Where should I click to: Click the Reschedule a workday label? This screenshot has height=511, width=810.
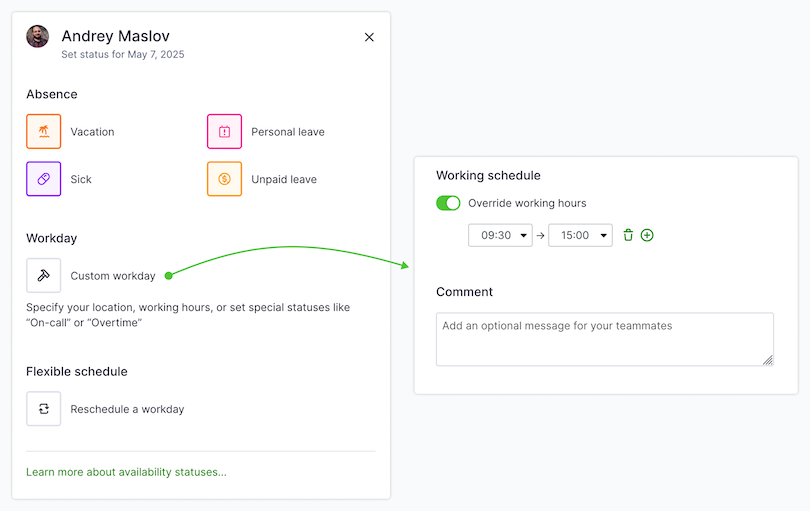(x=127, y=409)
